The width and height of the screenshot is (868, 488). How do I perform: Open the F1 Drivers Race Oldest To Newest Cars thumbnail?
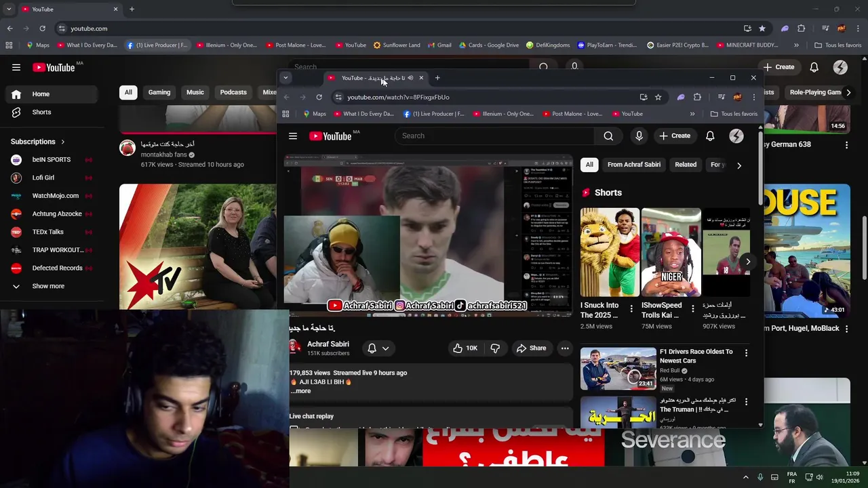pyautogui.click(x=618, y=369)
